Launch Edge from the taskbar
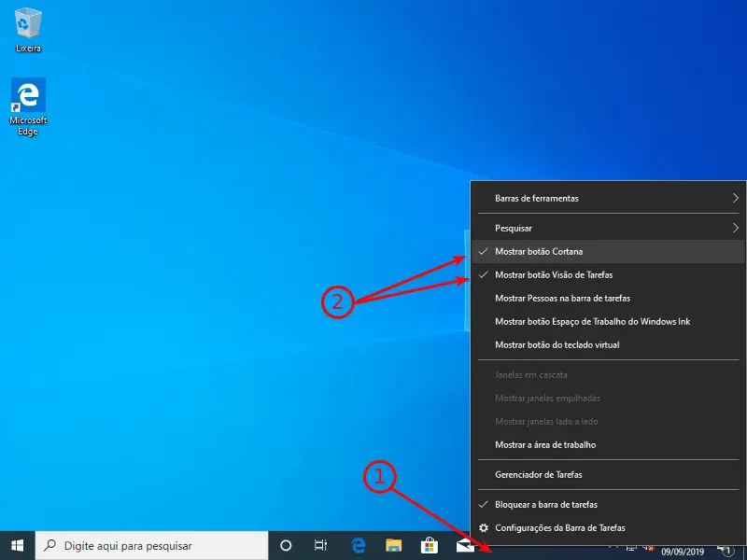Viewport: 747px width, 560px height. point(358,546)
